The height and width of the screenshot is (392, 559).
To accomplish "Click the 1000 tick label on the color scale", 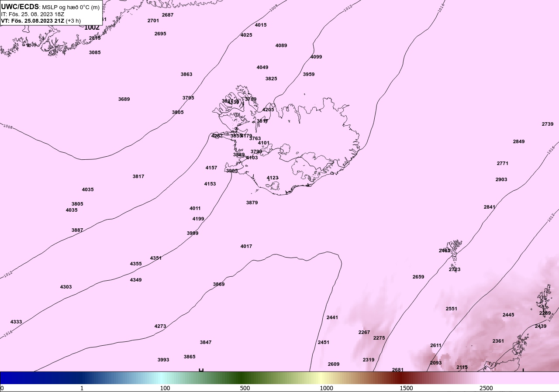I will click(x=326, y=388).
